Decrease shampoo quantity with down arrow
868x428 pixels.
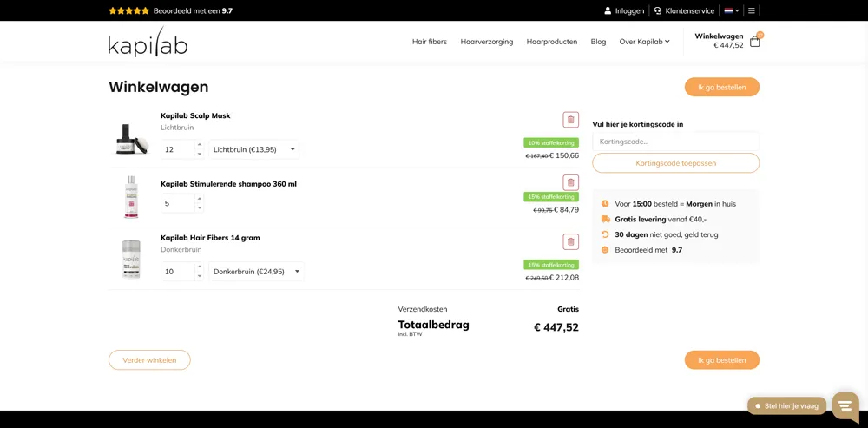click(200, 207)
